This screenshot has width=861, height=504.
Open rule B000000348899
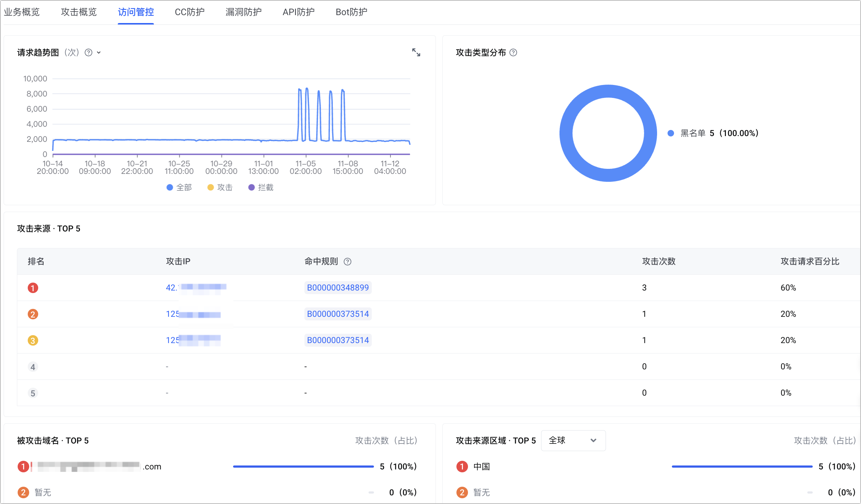pyautogui.click(x=338, y=288)
